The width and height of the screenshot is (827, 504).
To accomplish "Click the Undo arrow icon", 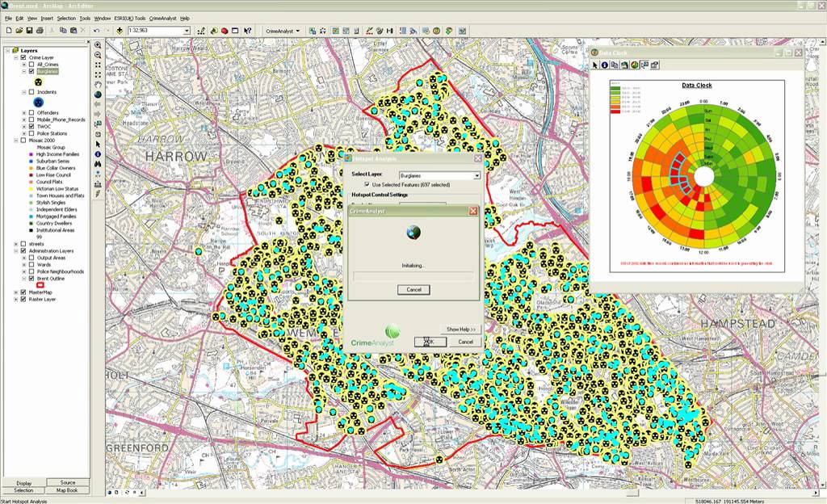I will [x=97, y=31].
